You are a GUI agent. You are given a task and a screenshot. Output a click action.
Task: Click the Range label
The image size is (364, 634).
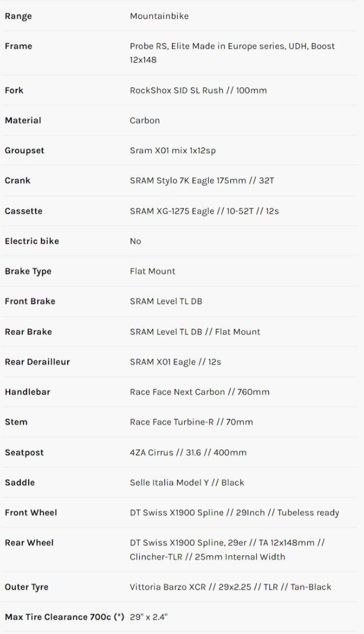pos(18,16)
